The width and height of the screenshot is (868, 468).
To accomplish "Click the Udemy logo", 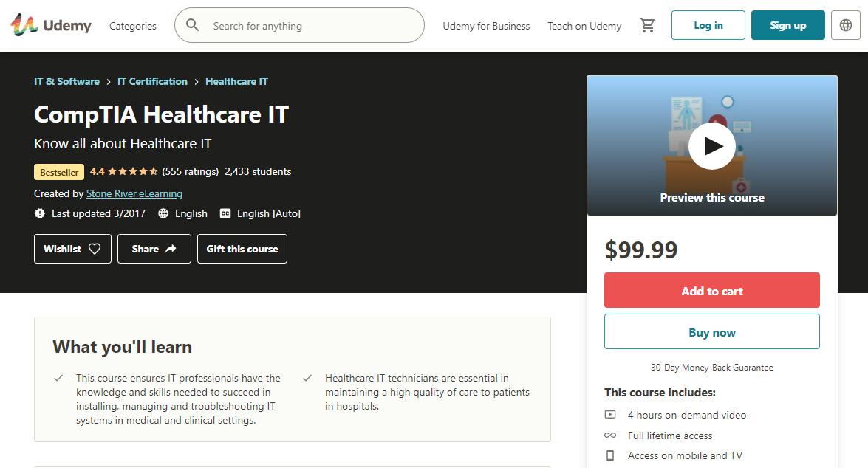I will pyautogui.click(x=50, y=24).
